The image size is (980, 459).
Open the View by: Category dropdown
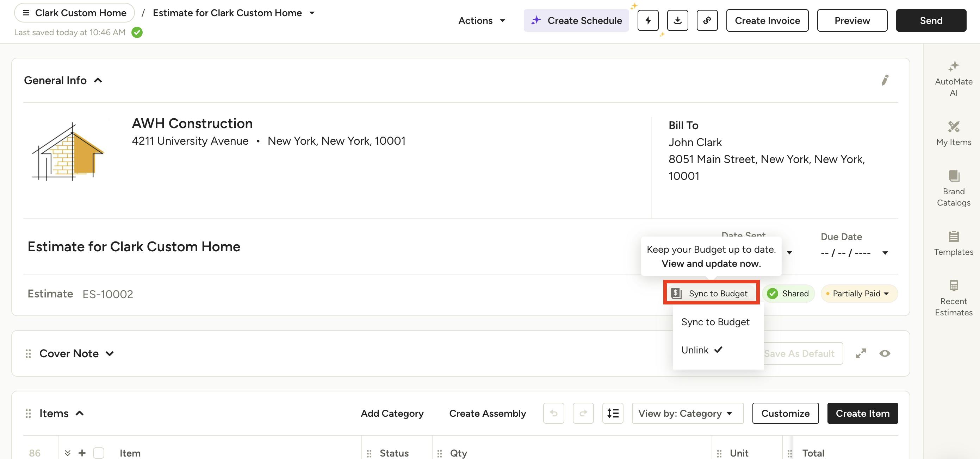[687, 413]
